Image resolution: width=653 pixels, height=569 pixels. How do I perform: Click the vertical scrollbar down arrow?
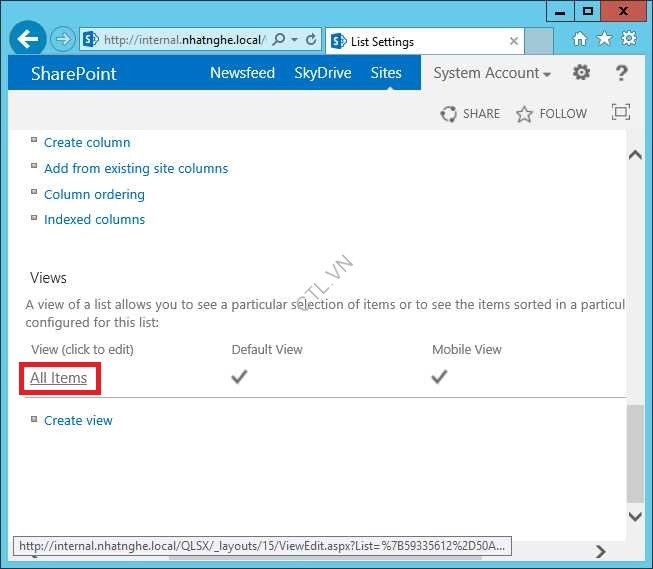(x=634, y=516)
